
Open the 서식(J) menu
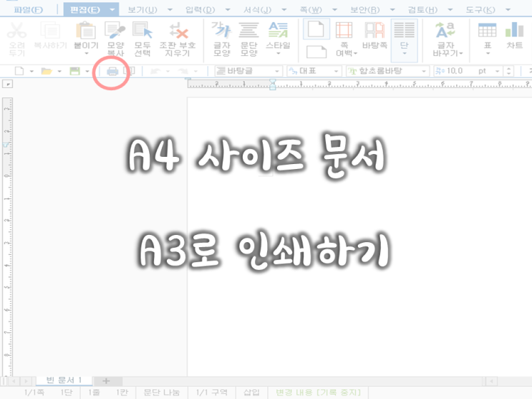pyautogui.click(x=258, y=9)
